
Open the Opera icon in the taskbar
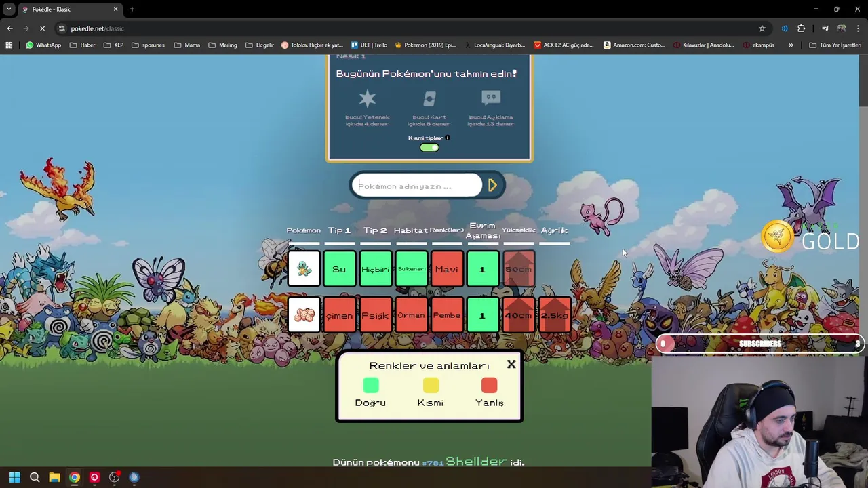[x=94, y=477]
